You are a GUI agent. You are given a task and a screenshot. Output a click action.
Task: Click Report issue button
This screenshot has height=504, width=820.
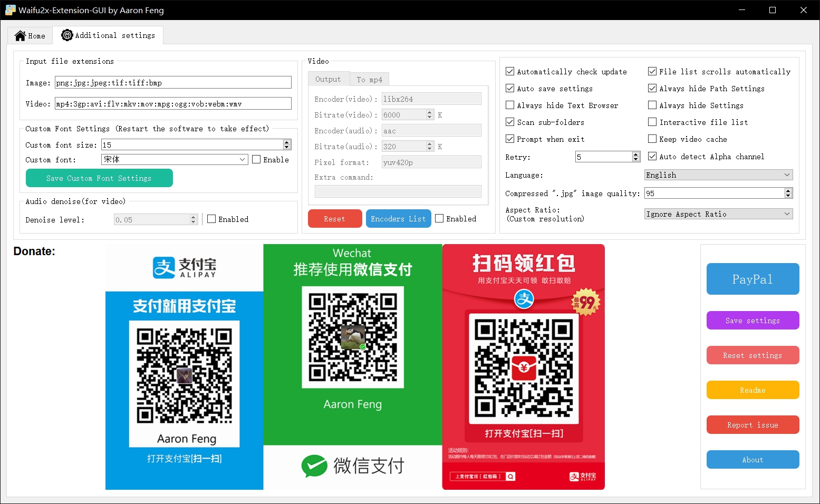(x=753, y=425)
